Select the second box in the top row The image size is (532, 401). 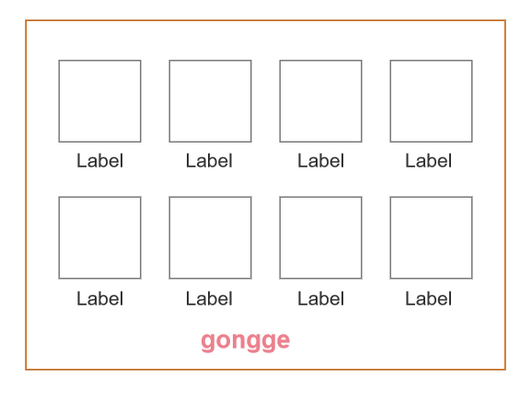click(x=211, y=101)
